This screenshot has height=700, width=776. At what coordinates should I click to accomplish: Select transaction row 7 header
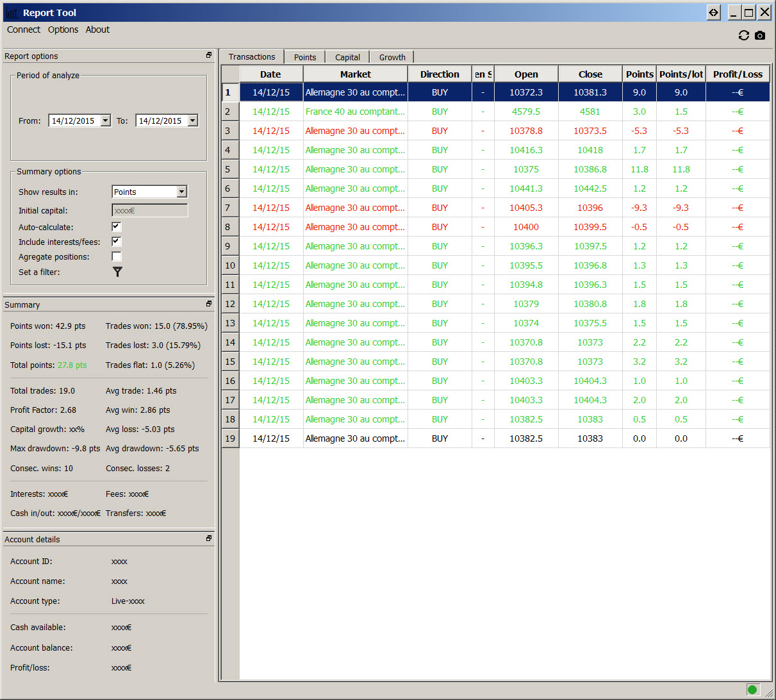coord(230,208)
